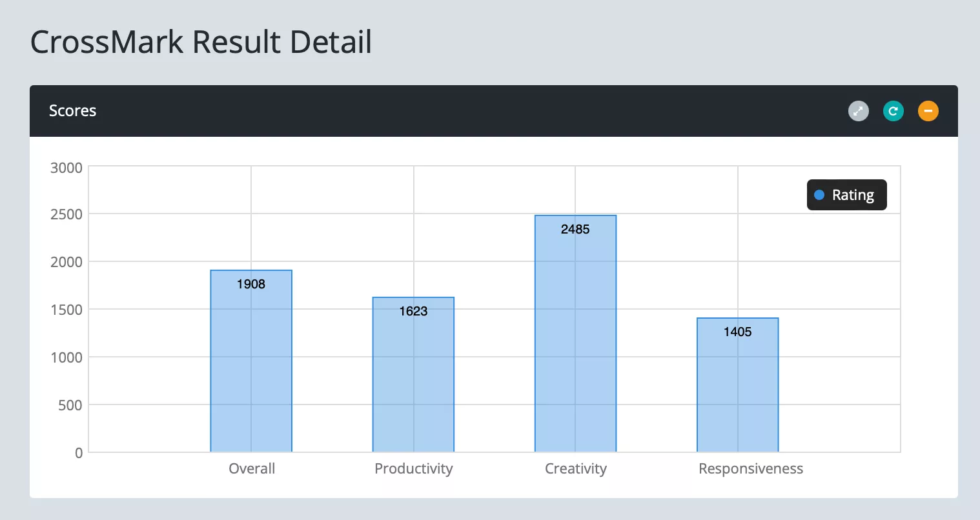The image size is (980, 520).
Task: Click the Overall axis label
Action: (252, 468)
